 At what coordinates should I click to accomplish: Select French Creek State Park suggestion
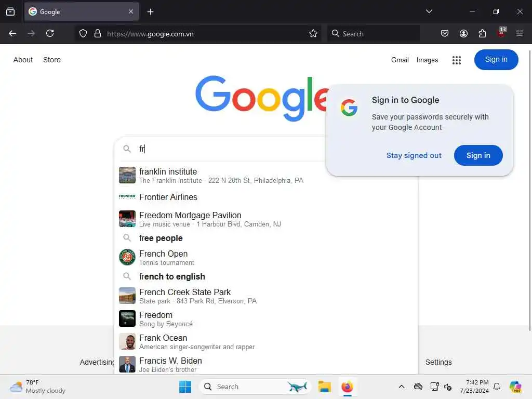pyautogui.click(x=266, y=296)
